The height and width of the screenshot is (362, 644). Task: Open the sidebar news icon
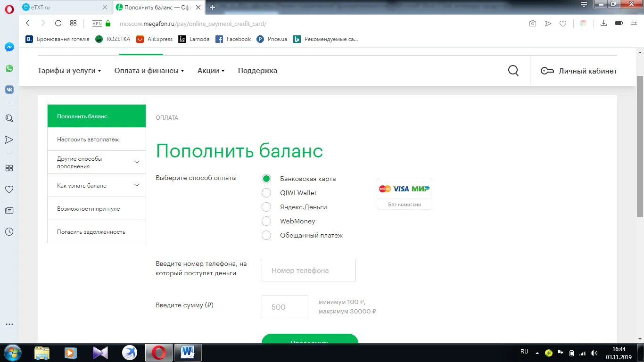(9, 211)
